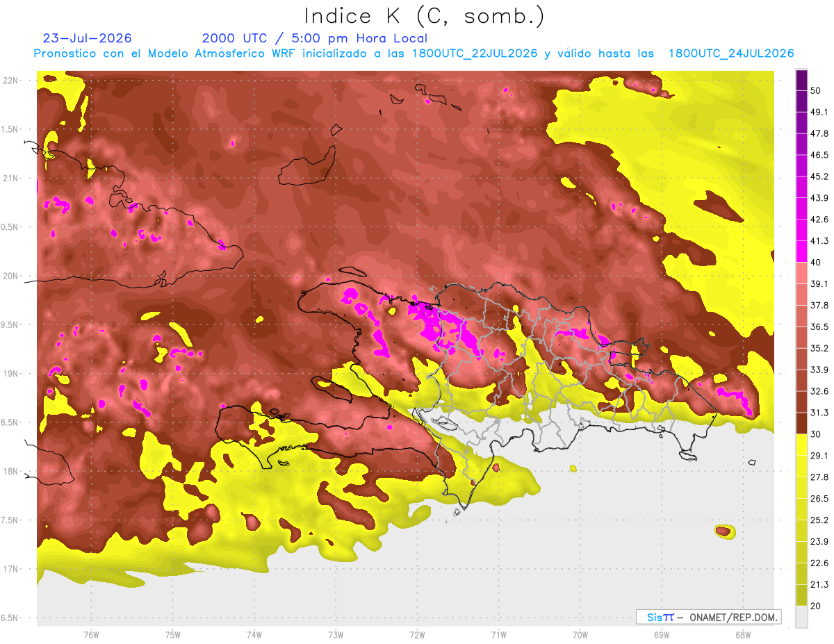
Task: Click the longitude label '73W'
Action: pyautogui.click(x=336, y=634)
